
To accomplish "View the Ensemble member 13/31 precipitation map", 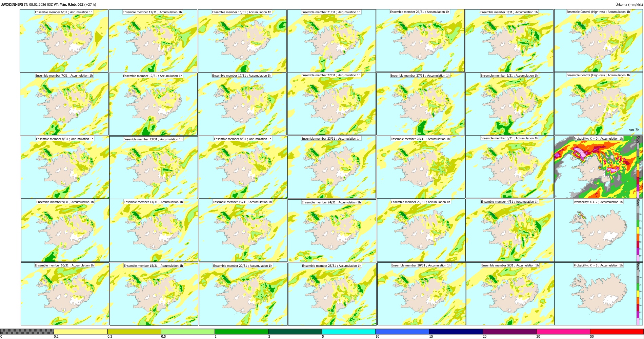I will [x=154, y=167].
